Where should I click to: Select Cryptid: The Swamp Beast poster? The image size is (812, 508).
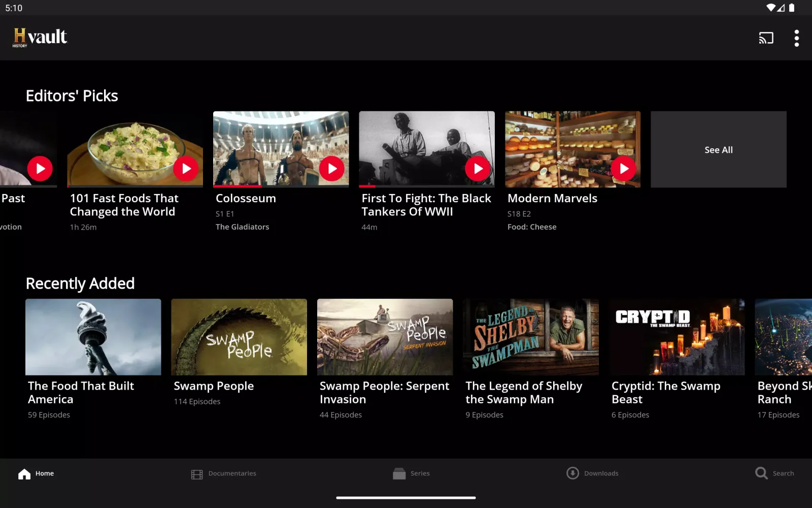[678, 337]
